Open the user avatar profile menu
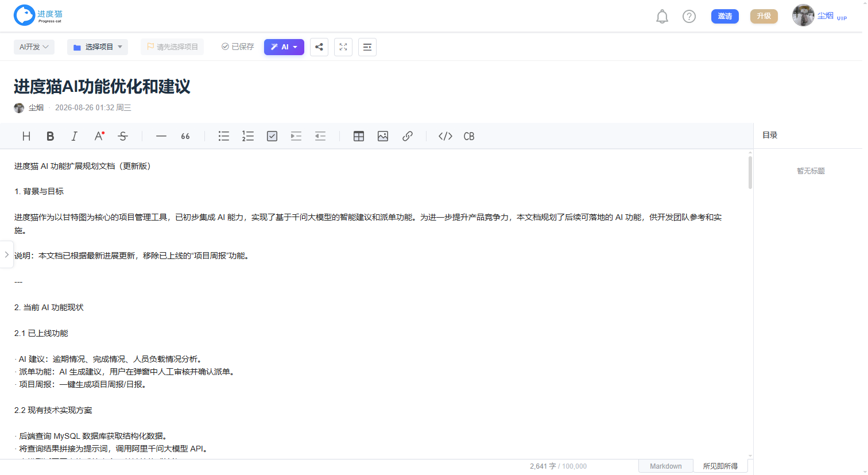 tap(803, 16)
